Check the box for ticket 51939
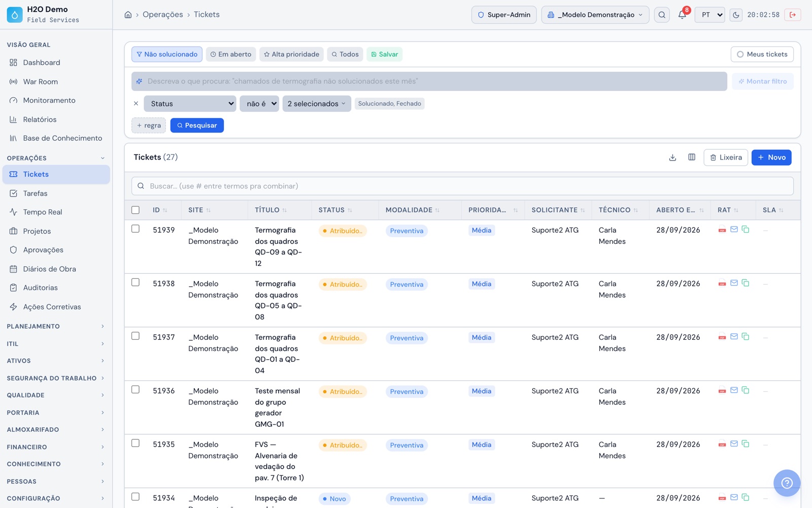Screen dimensions: 812x508 [x=136, y=229]
